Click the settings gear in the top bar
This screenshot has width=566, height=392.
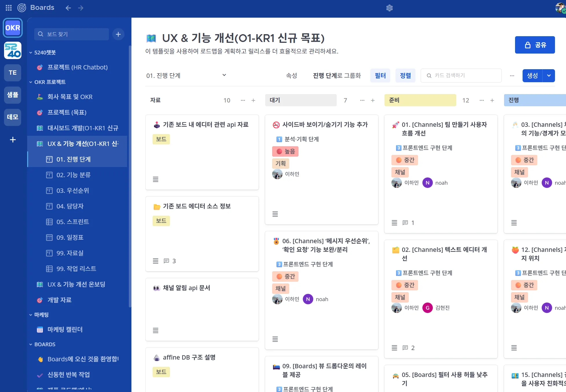(389, 8)
